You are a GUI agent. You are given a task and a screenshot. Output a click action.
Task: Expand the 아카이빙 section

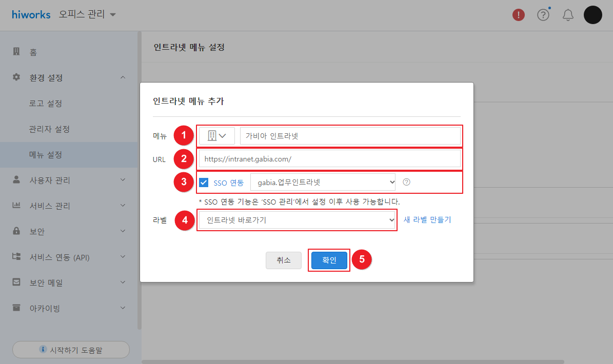click(123, 308)
